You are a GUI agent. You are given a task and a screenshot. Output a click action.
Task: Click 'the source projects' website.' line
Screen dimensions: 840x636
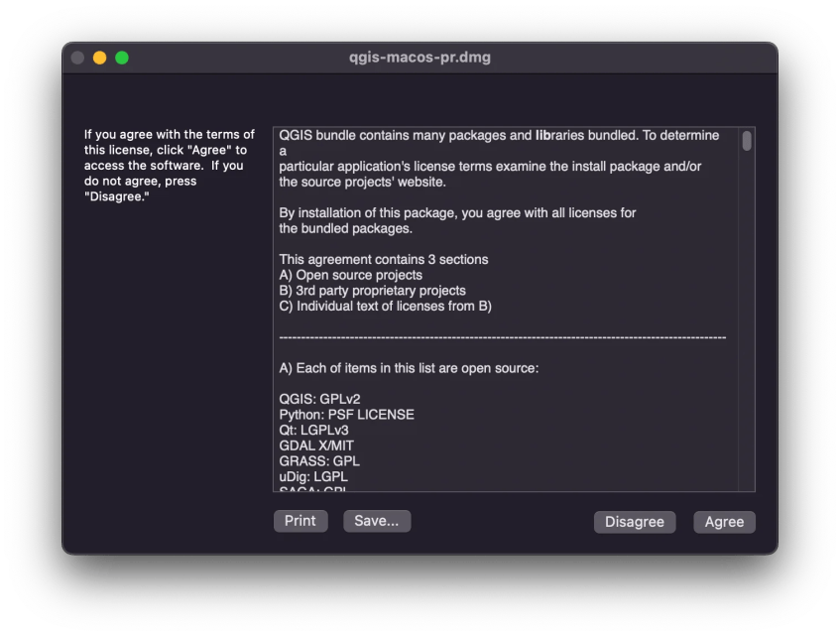[x=362, y=182]
